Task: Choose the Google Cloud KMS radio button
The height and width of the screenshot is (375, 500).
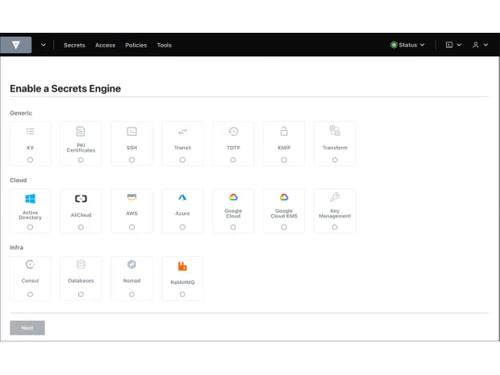Action: tap(284, 227)
